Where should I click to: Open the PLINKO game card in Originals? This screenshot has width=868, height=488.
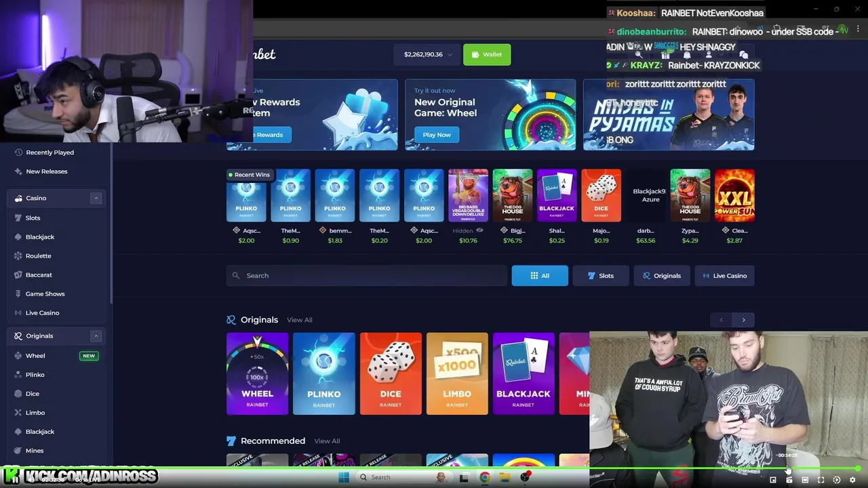(x=323, y=373)
